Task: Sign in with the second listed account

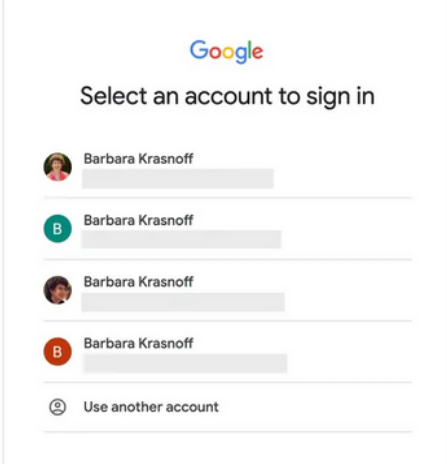Action: [x=227, y=229]
